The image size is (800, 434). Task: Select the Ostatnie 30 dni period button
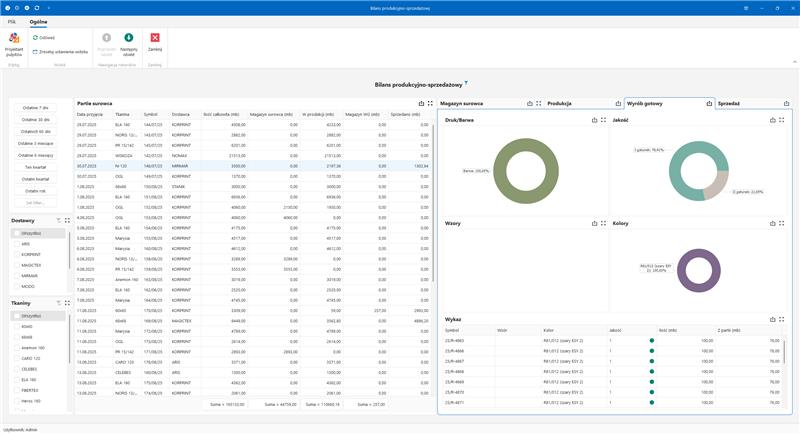coord(36,119)
